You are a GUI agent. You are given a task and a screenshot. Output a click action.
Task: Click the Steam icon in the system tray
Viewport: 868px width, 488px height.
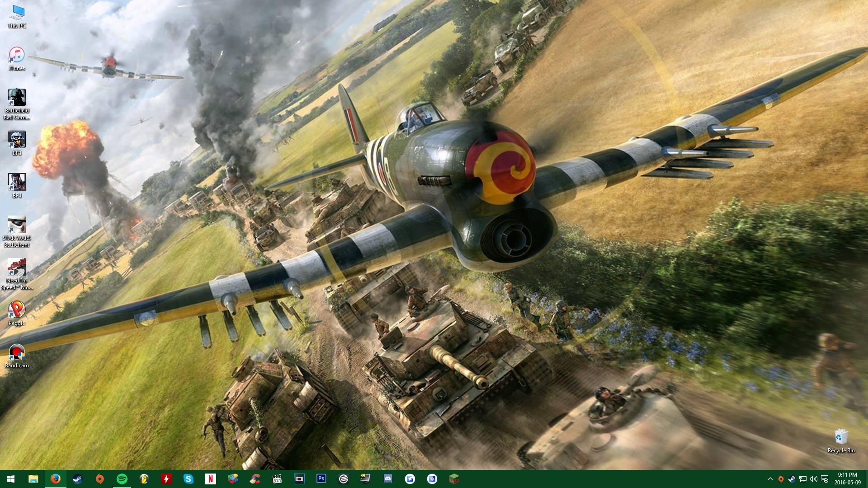[x=792, y=479]
